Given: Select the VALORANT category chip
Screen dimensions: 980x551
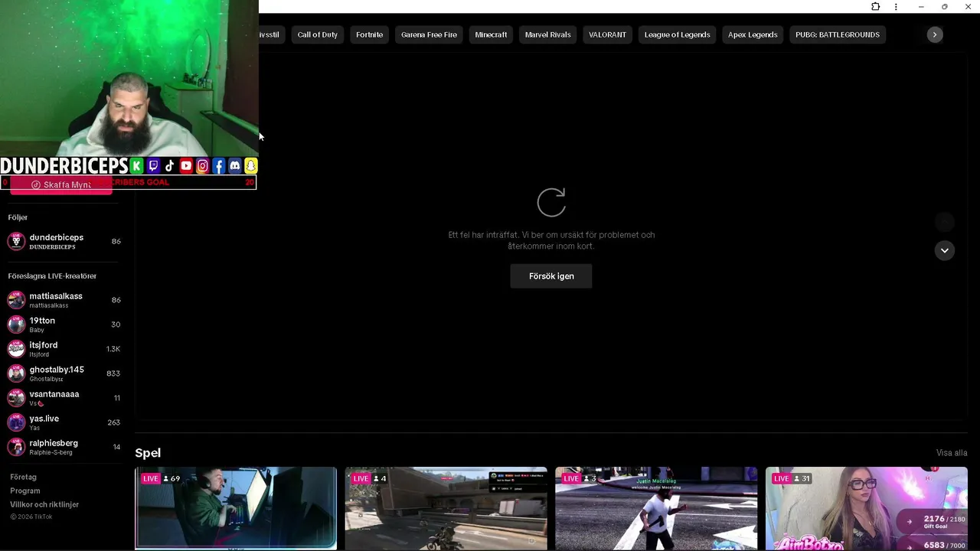Looking at the screenshot, I should 607,34.
